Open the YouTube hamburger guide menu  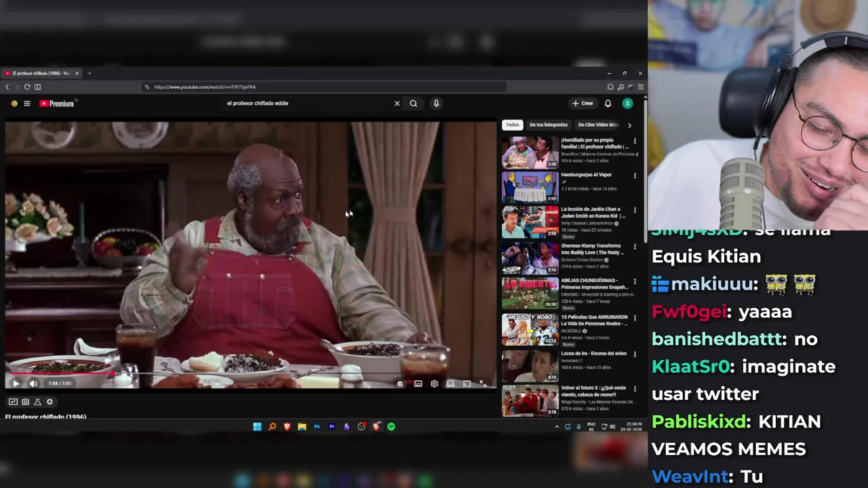[x=27, y=104]
